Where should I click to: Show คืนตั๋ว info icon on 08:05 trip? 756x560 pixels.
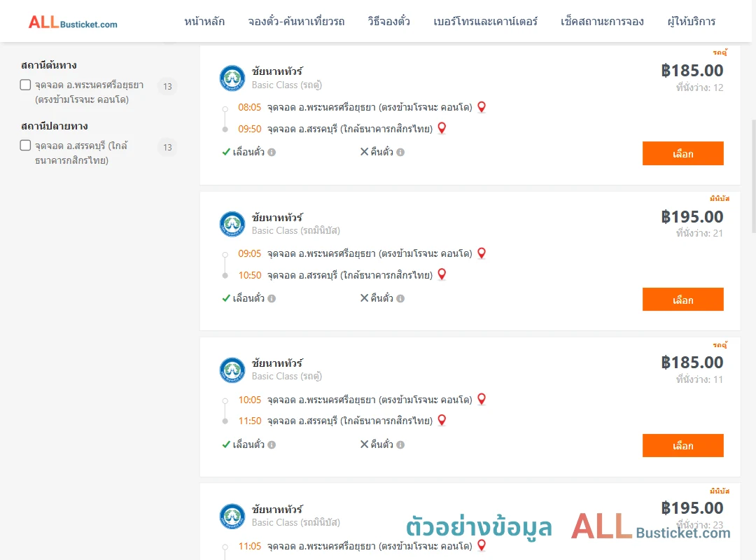pyautogui.click(x=400, y=153)
